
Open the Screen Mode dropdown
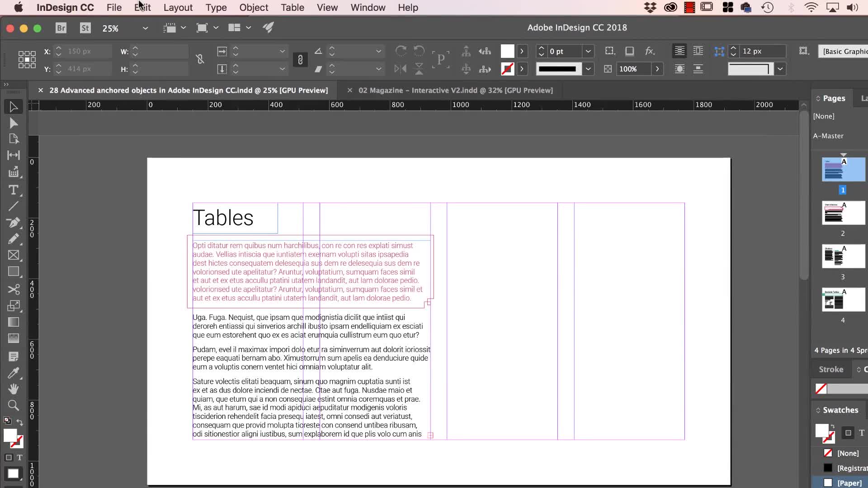click(x=216, y=28)
